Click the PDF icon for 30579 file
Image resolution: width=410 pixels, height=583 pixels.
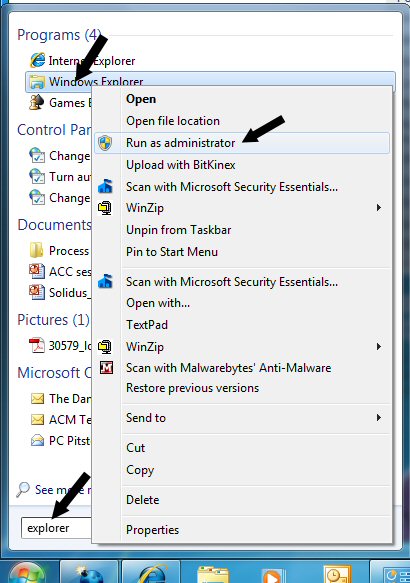click(x=37, y=345)
